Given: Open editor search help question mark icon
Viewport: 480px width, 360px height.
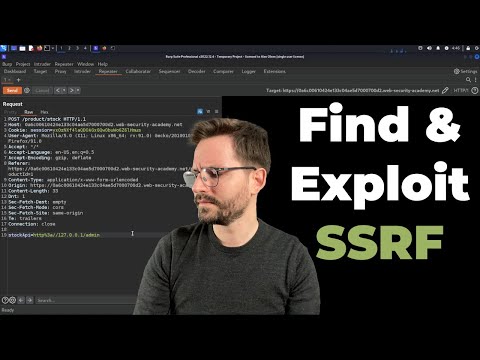Looking at the screenshot, I should (5, 300).
